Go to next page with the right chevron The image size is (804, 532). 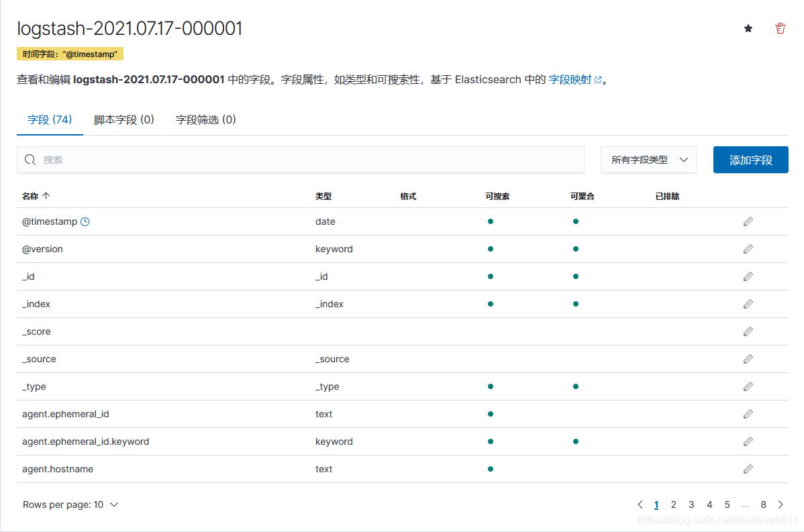[x=781, y=504]
